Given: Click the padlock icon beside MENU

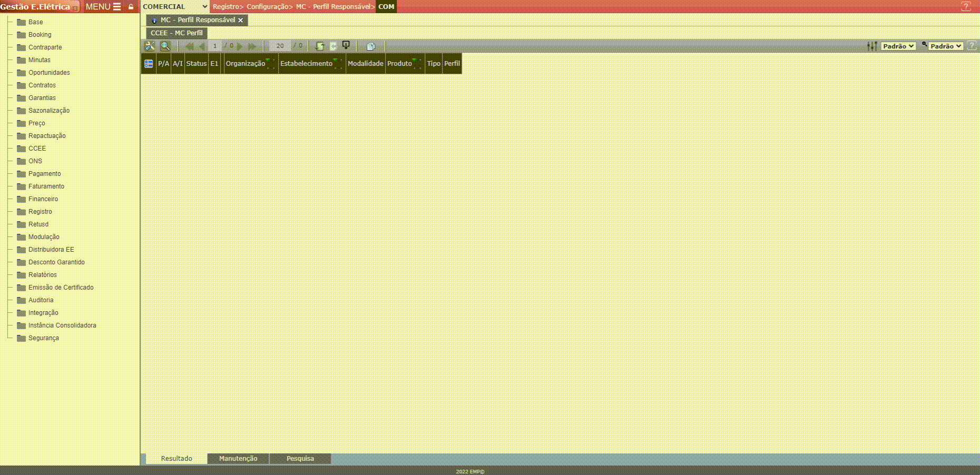Looking at the screenshot, I should (x=131, y=7).
